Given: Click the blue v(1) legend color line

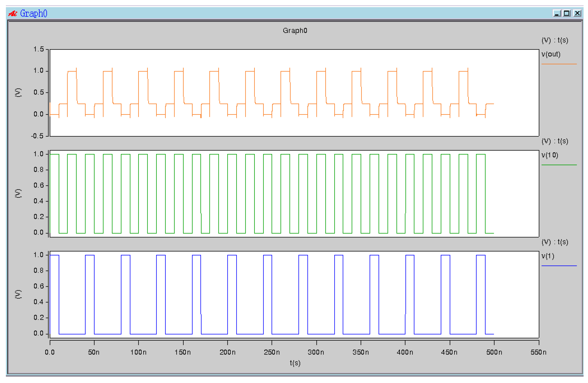Looking at the screenshot, I should coord(559,266).
